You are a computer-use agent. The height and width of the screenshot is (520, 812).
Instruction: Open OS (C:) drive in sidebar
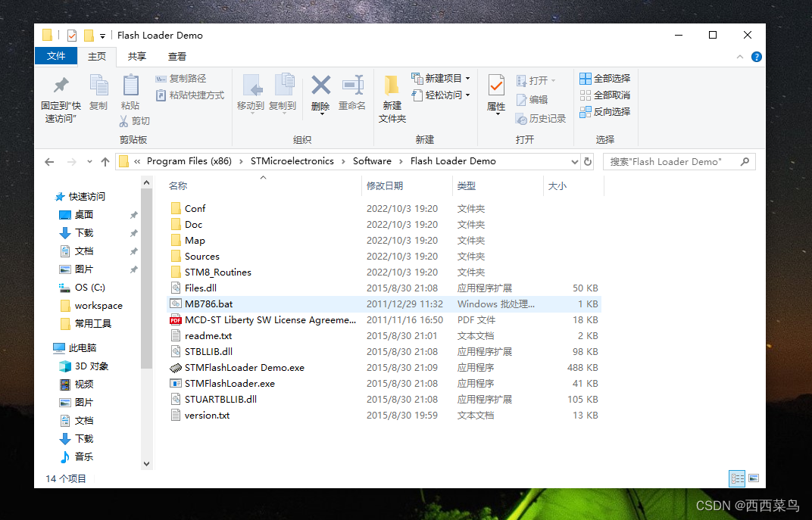pyautogui.click(x=83, y=288)
